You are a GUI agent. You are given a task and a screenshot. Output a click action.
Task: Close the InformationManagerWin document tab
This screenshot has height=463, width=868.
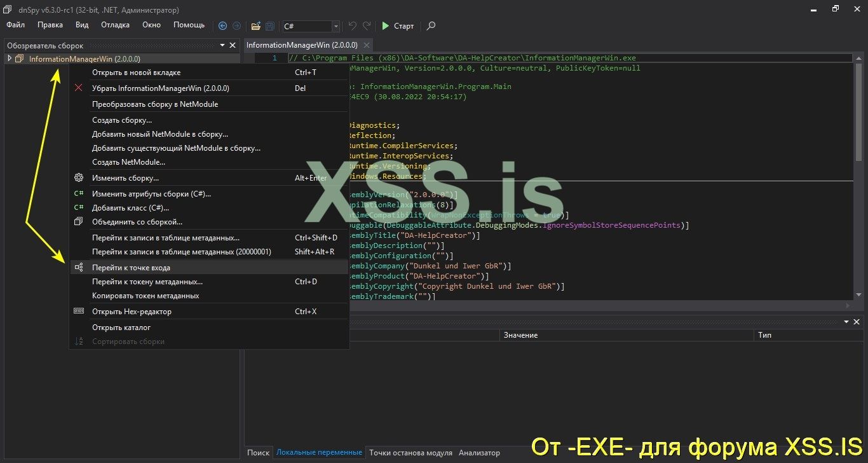(365, 45)
